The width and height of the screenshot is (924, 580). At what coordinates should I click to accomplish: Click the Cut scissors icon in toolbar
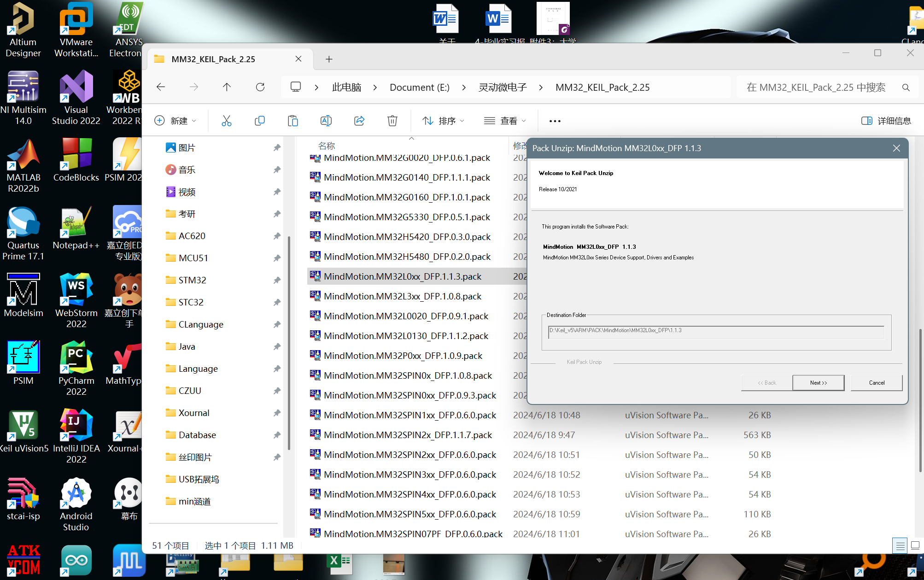click(226, 121)
